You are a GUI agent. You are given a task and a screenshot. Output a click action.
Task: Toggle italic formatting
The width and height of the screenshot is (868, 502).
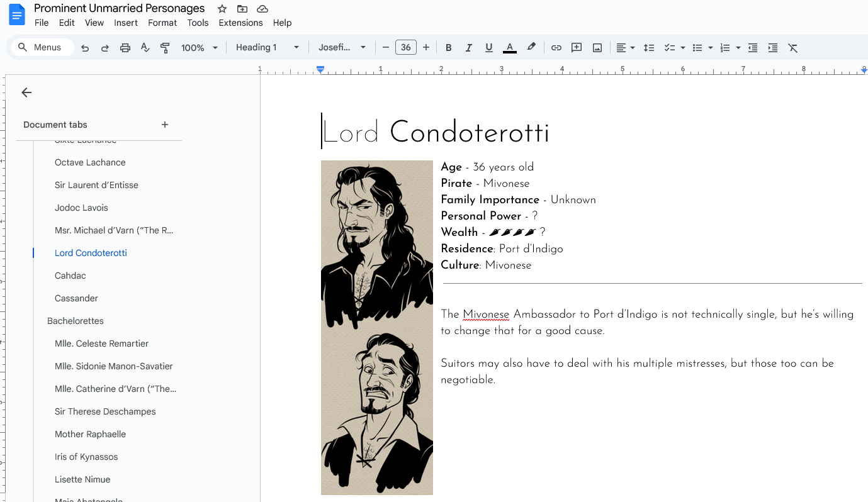coord(468,48)
